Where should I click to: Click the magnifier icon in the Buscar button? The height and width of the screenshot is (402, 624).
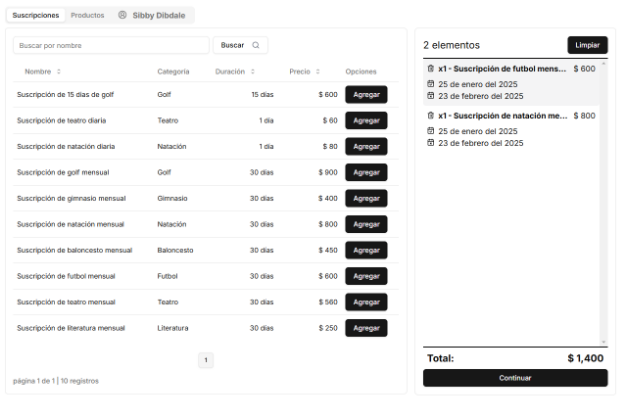(x=256, y=45)
